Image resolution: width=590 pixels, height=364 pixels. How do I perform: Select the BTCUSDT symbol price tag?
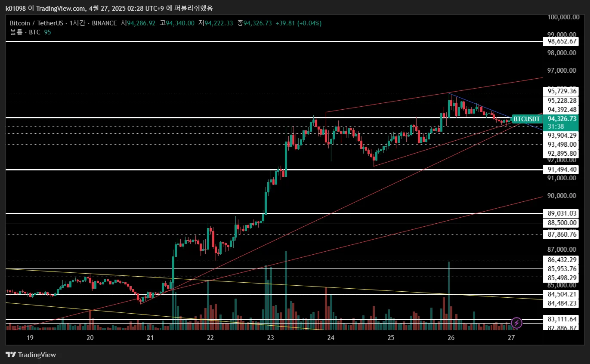click(526, 119)
